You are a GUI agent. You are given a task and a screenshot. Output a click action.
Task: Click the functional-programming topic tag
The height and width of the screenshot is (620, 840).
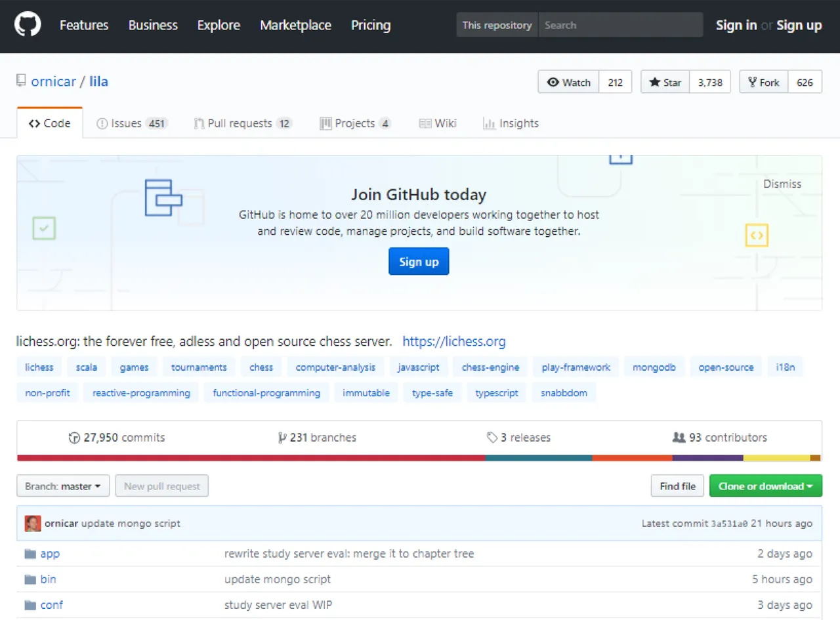click(x=266, y=393)
